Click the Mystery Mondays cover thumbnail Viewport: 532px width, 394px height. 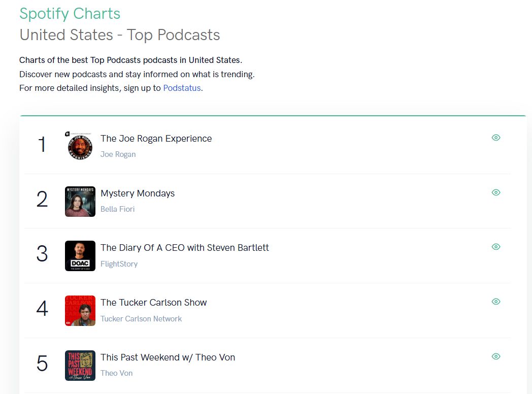pyautogui.click(x=80, y=202)
